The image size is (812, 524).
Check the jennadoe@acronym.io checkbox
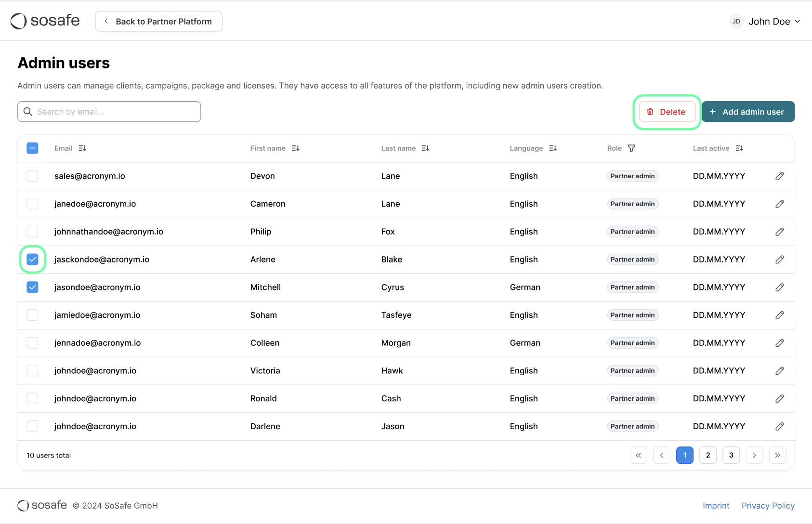coord(32,343)
